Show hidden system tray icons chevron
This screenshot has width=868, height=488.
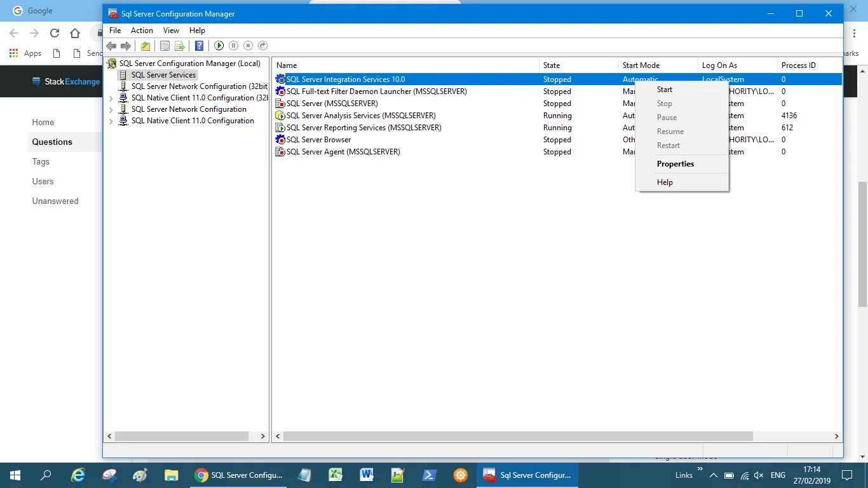tap(714, 475)
